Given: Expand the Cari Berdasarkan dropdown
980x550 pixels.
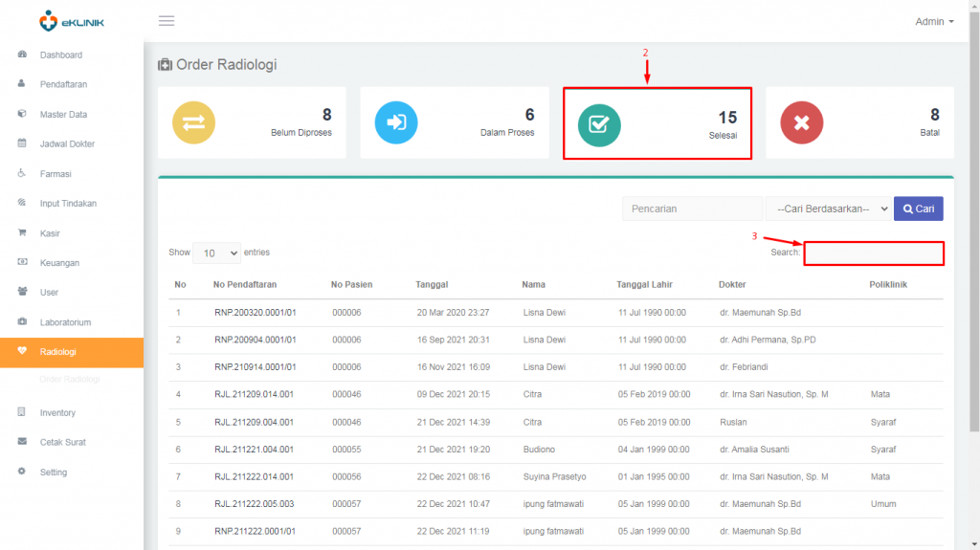Looking at the screenshot, I should [827, 209].
